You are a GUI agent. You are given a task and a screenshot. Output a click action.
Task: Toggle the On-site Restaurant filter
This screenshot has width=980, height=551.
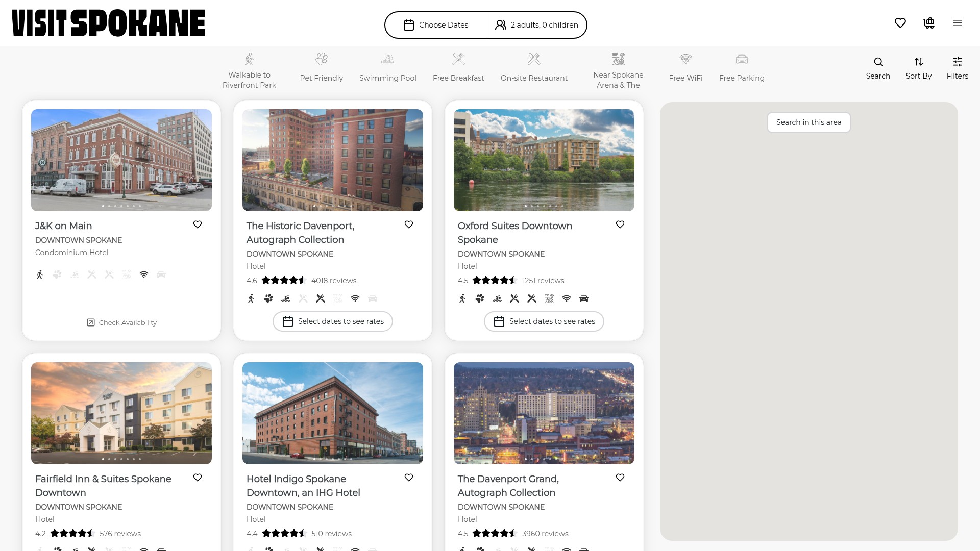point(534,67)
